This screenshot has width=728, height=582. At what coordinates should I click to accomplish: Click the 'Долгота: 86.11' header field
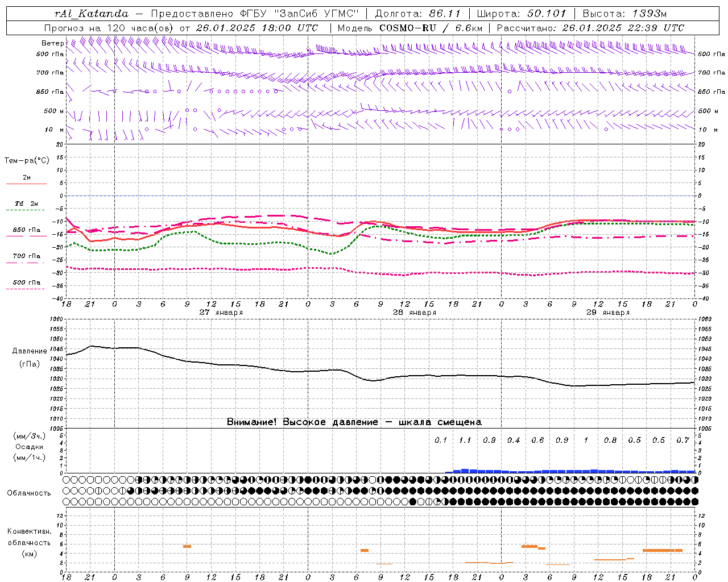tap(417, 14)
